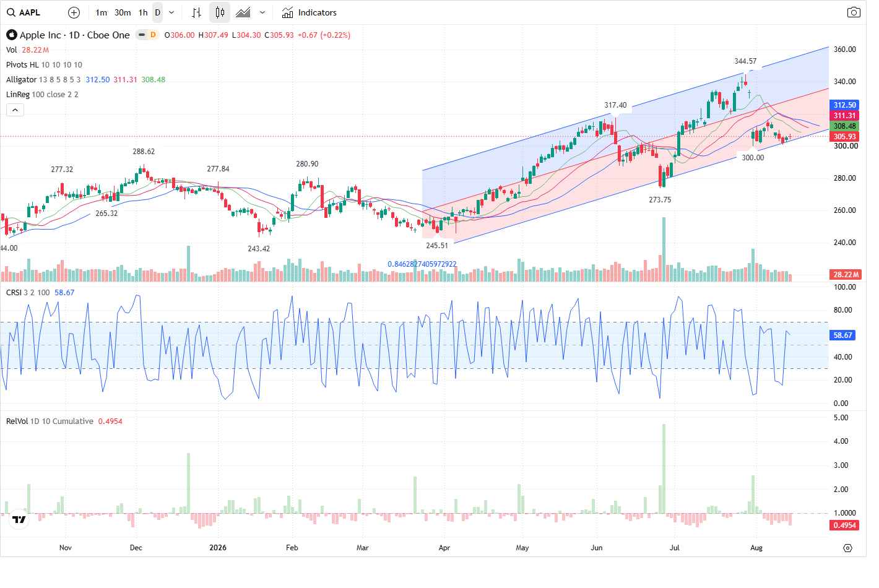Image resolution: width=879 pixels, height=588 pixels.
Task: Click the 28.22M volume axis label
Action: tap(846, 275)
